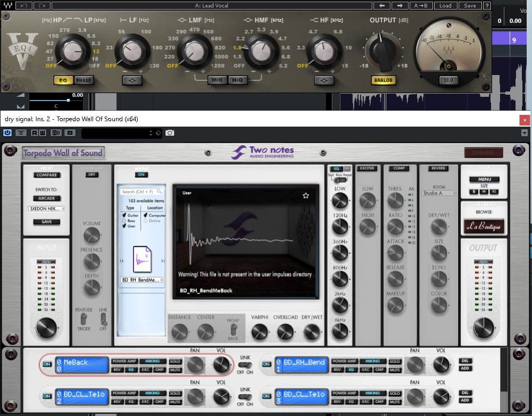
Task: Toggle the LMF HiQ button
Action: pos(217,80)
